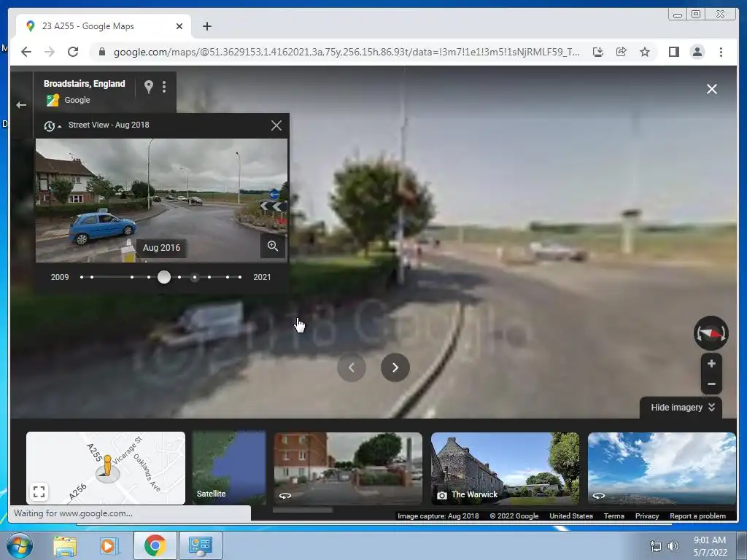Close the 23 A255 Google Maps tab
The image size is (747, 560).
(179, 26)
